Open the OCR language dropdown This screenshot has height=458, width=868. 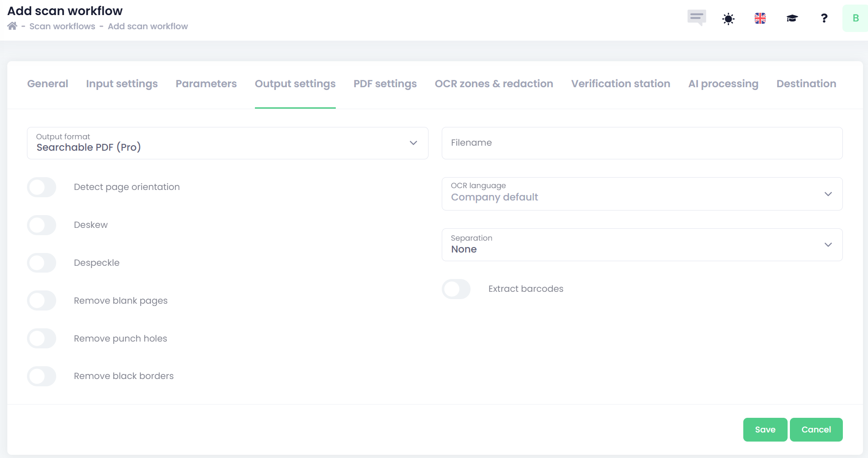tap(642, 194)
